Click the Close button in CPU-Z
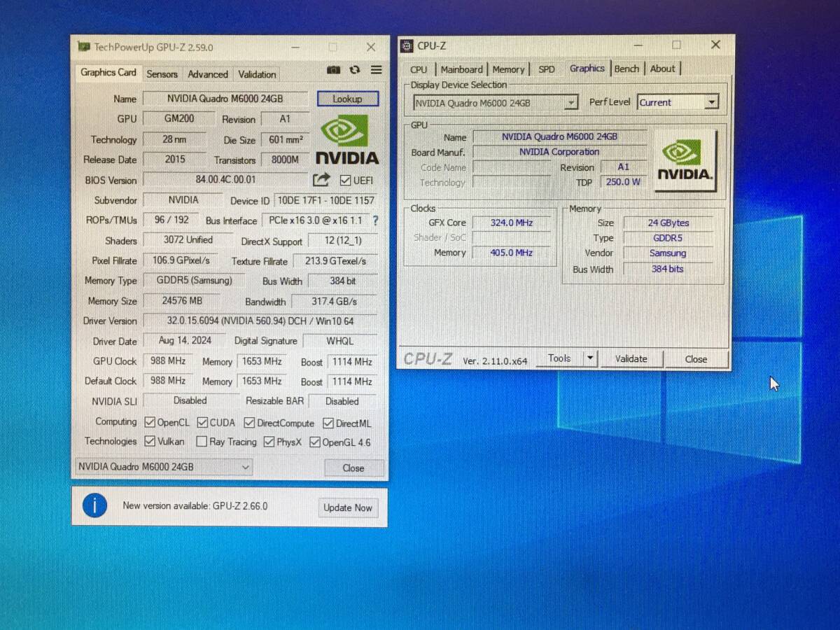 696,359
